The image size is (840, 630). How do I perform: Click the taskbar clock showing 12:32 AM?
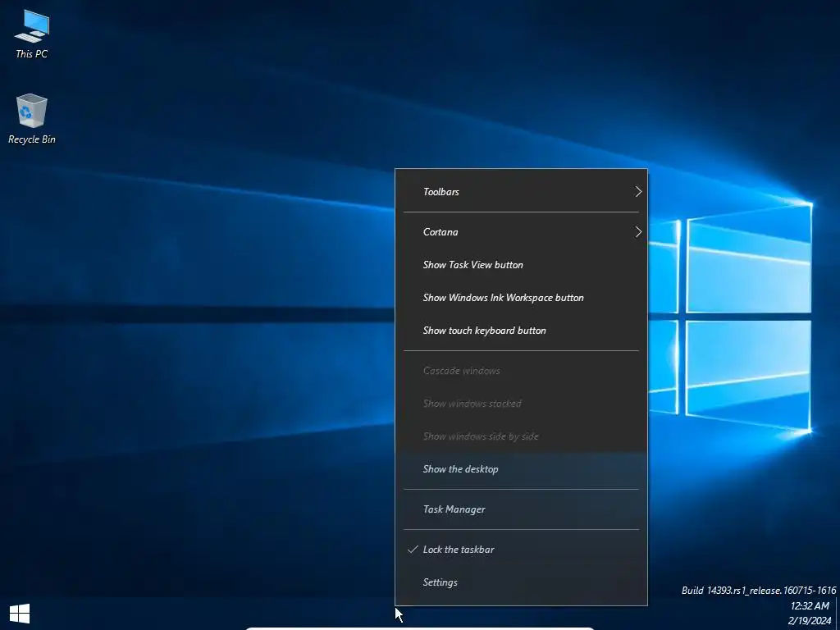[x=810, y=606]
